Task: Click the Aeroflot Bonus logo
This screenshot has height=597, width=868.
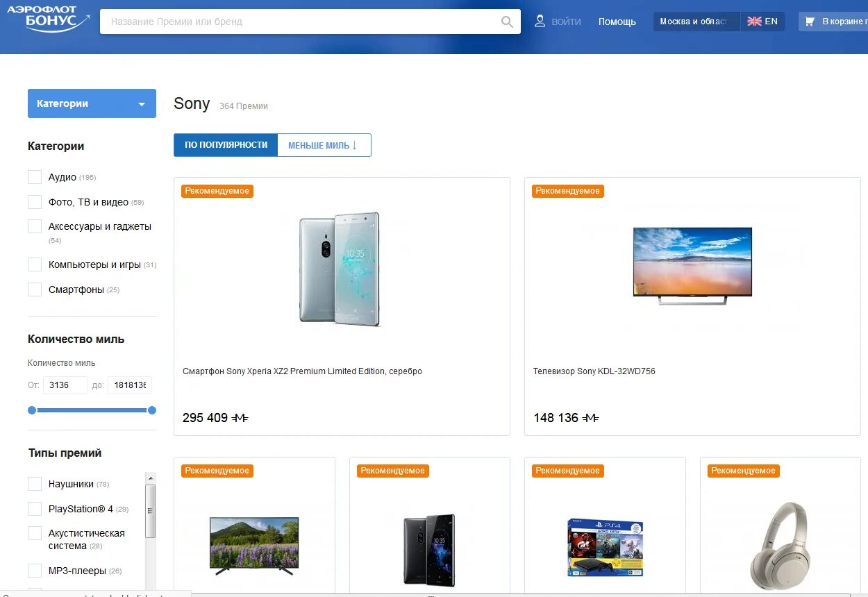Action: point(48,19)
